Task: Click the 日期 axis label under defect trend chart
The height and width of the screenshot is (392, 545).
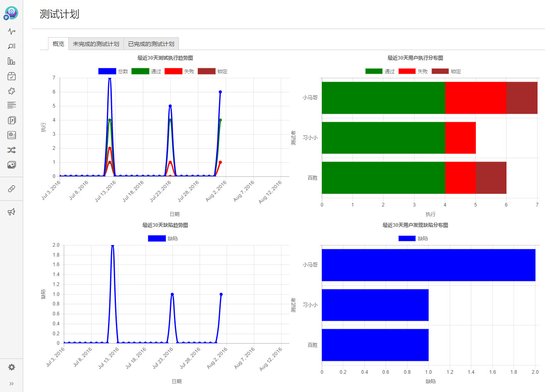Action: click(x=177, y=381)
